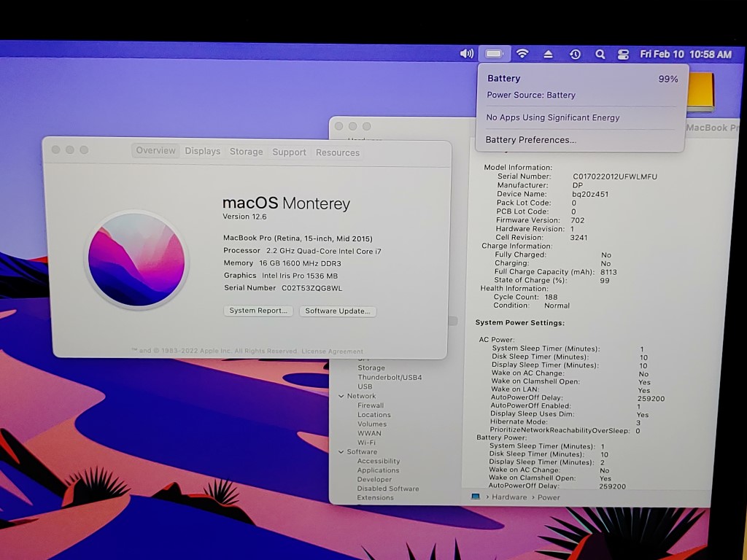747x560 pixels.
Task: Select Applications under Software
Action: [379, 470]
